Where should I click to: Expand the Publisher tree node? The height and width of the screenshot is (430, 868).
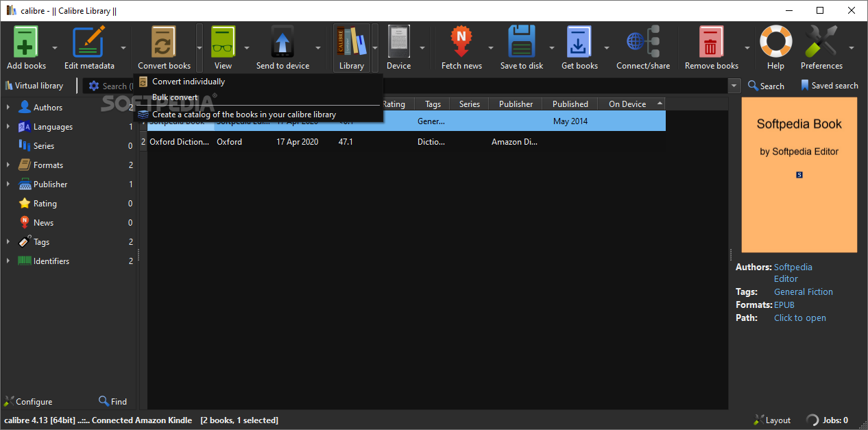8,184
